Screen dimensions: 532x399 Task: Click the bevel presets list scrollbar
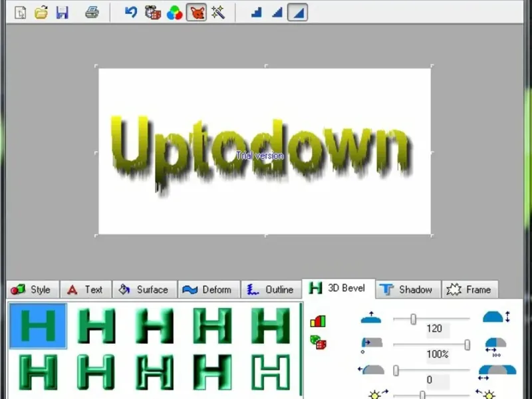point(301,350)
